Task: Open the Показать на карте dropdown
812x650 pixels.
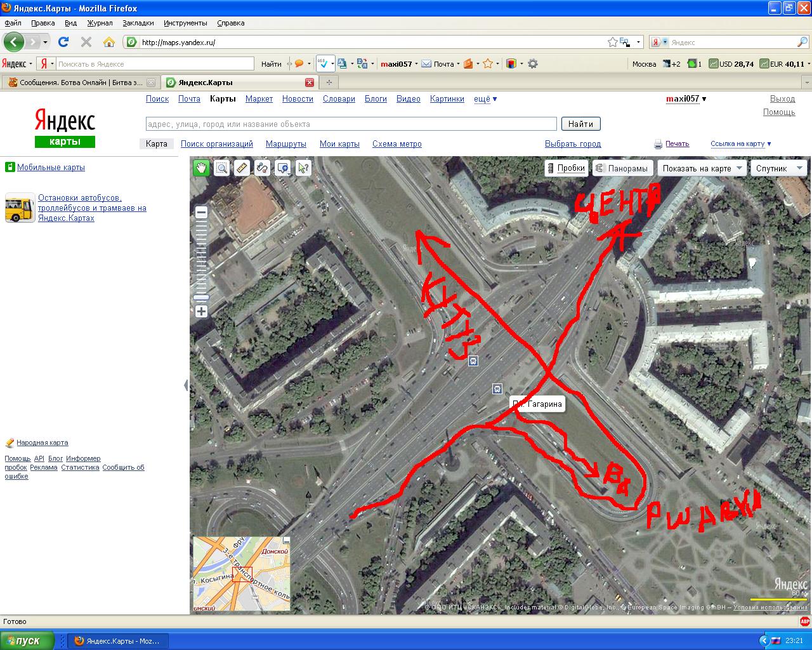Action: tap(702, 168)
